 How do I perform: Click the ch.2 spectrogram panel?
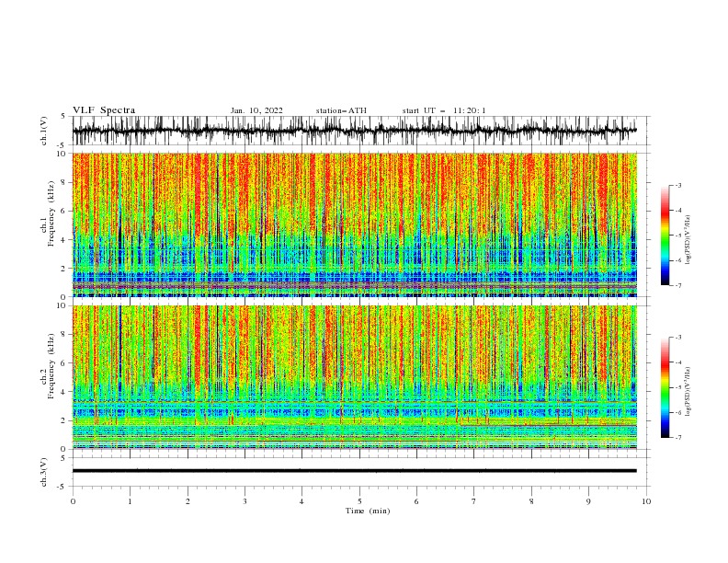pyautogui.click(x=355, y=377)
